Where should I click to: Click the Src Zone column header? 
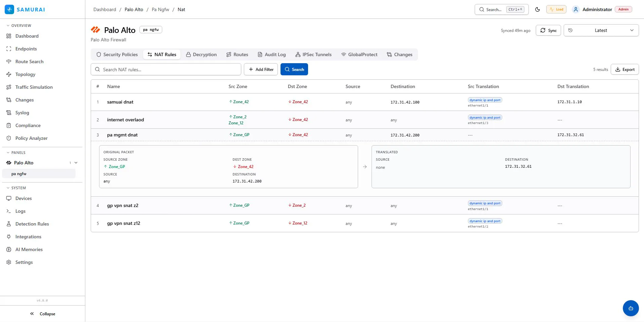click(x=238, y=86)
